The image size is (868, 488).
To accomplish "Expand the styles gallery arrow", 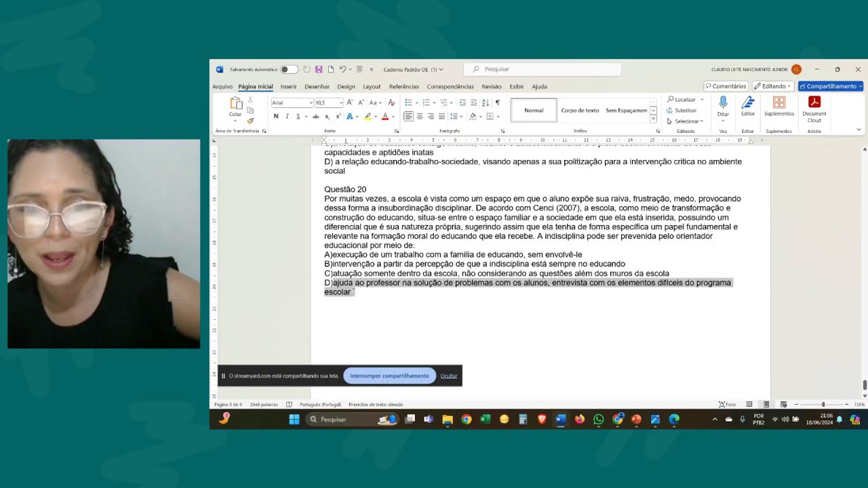I will coord(653,119).
